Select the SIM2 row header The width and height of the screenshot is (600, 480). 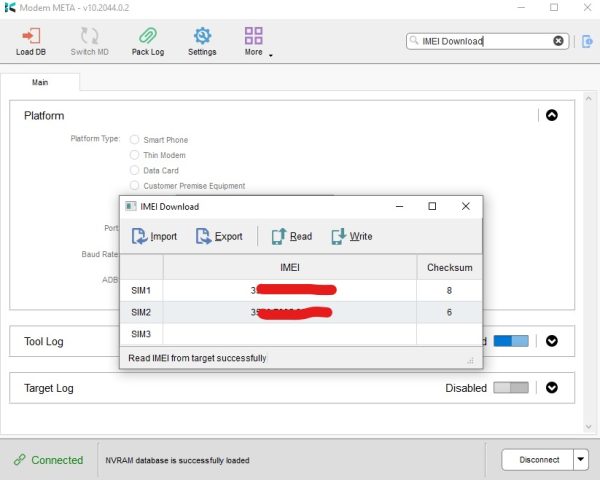[141, 312]
